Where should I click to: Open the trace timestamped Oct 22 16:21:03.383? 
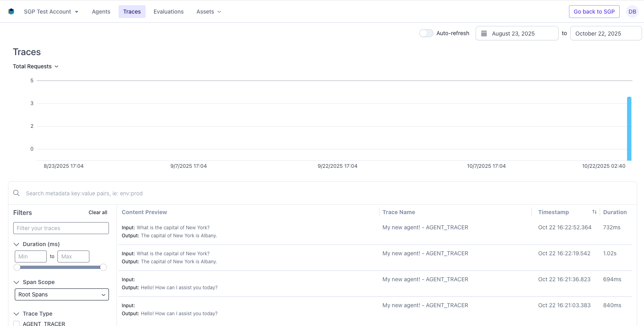pos(375,310)
